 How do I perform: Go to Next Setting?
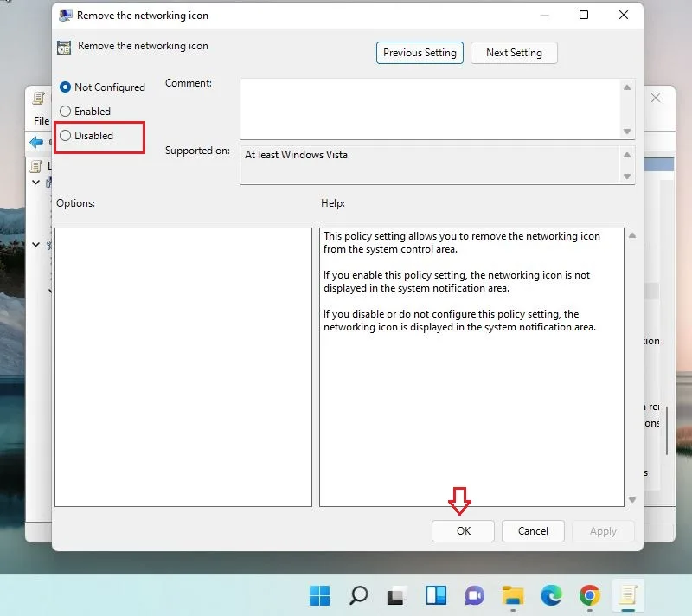[514, 53]
